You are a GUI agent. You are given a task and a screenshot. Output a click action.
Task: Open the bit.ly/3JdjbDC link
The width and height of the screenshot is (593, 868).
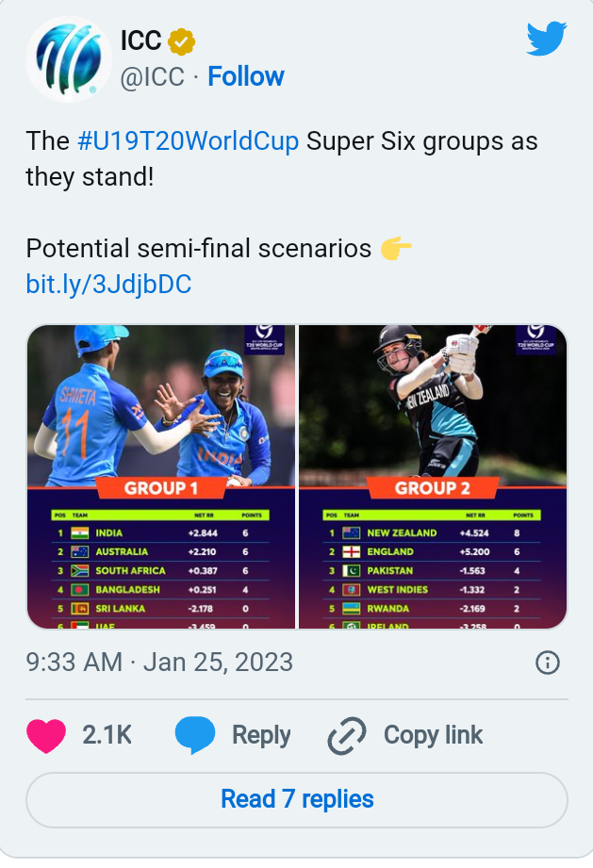(108, 284)
